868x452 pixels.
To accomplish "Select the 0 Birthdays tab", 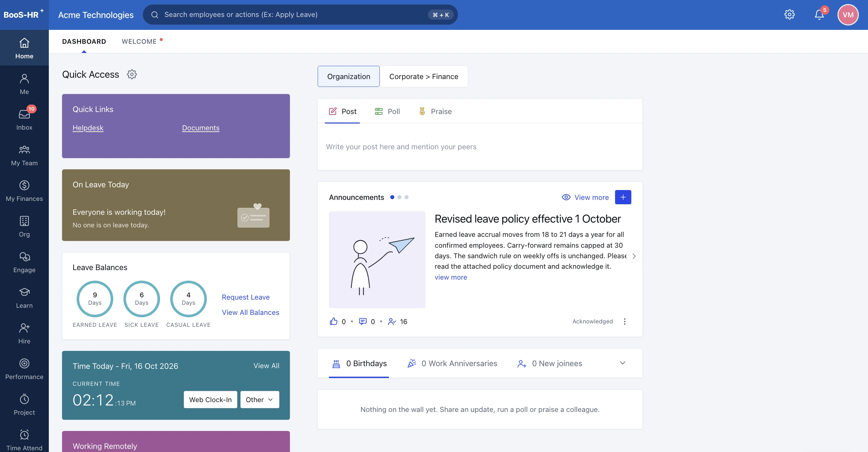I will (359, 363).
